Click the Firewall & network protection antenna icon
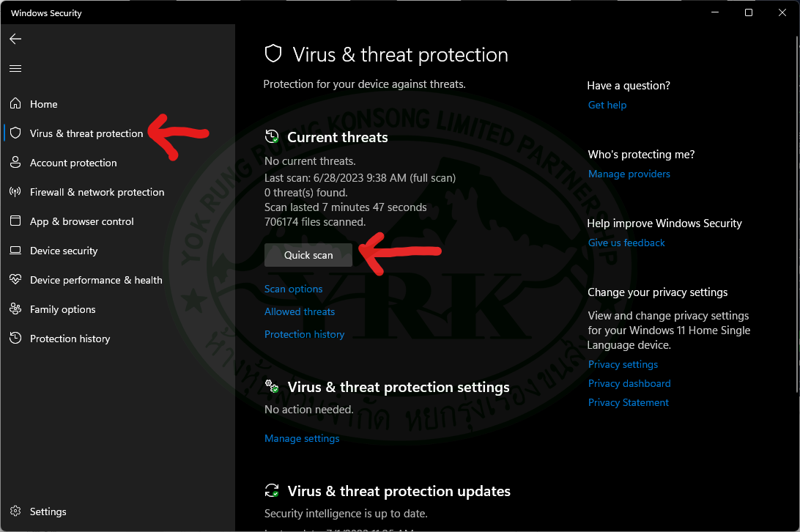The height and width of the screenshot is (532, 800). (x=15, y=192)
